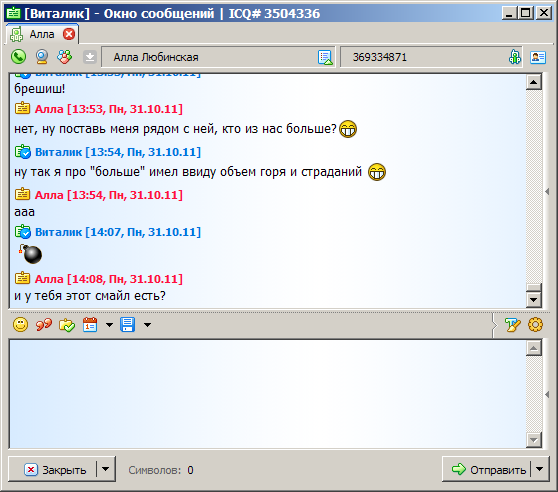Click the message starting "нет, ну поставь меня"
The image size is (558, 492).
(175, 129)
